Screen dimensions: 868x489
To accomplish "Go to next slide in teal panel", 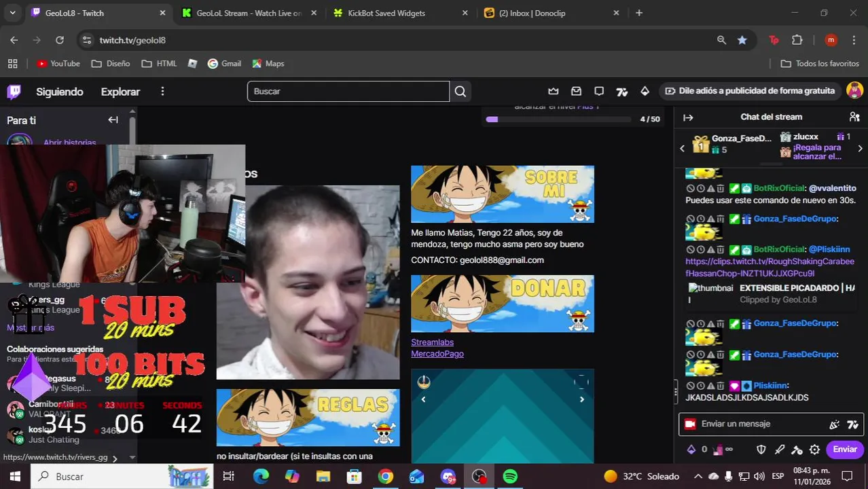I will [x=581, y=399].
